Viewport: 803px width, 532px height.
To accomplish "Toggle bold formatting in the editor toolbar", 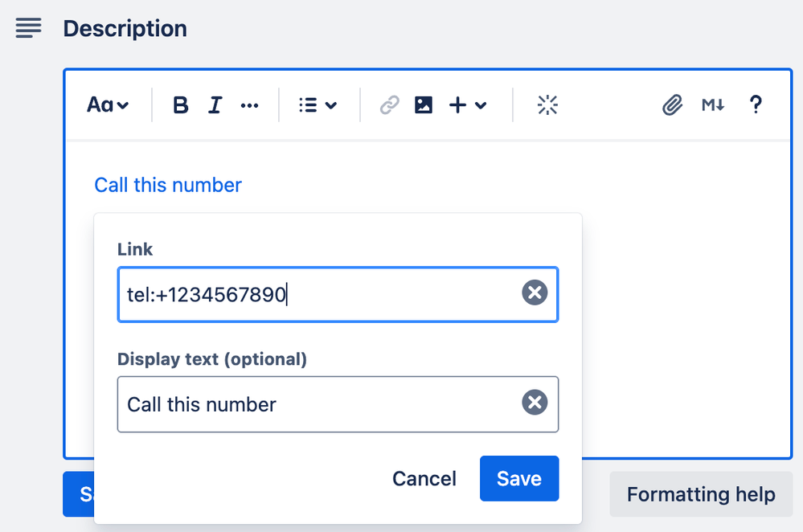I will (x=180, y=105).
